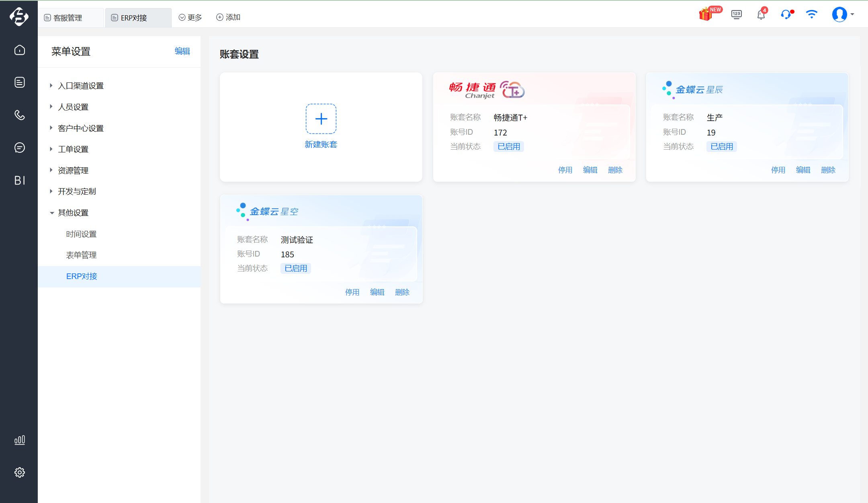Click the app logo in sidebar
Viewport: 868px width, 503px height.
coord(19,17)
